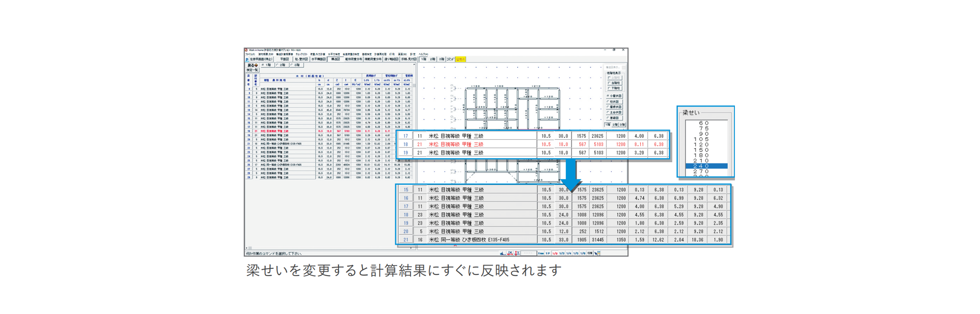Select the 1/4 grid snap option
Viewport: 980px width, 314px height.
[569, 253]
